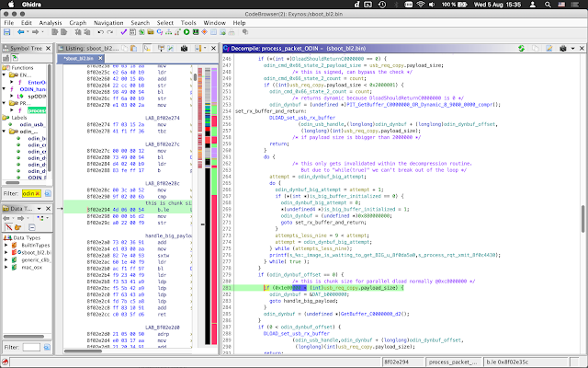Go forward with the gray right arrow
Viewport: 588px width, 368px height.
pyautogui.click(x=35, y=32)
